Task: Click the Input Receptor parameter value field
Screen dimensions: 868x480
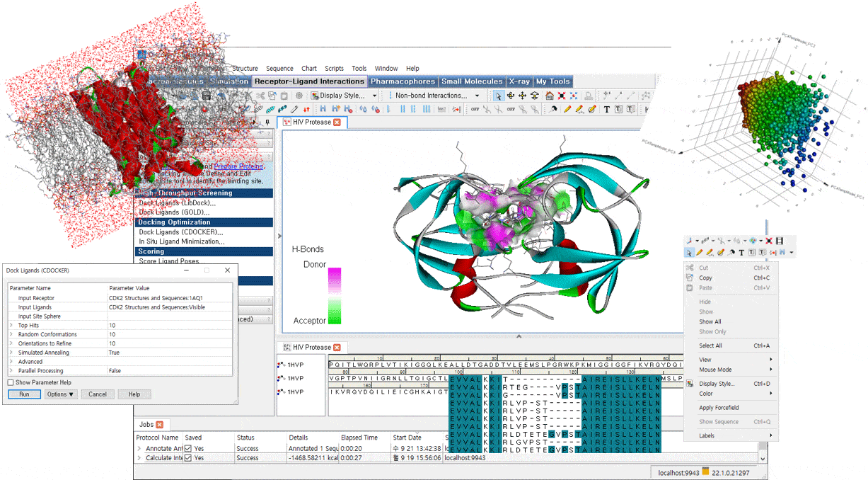Action: (169, 298)
